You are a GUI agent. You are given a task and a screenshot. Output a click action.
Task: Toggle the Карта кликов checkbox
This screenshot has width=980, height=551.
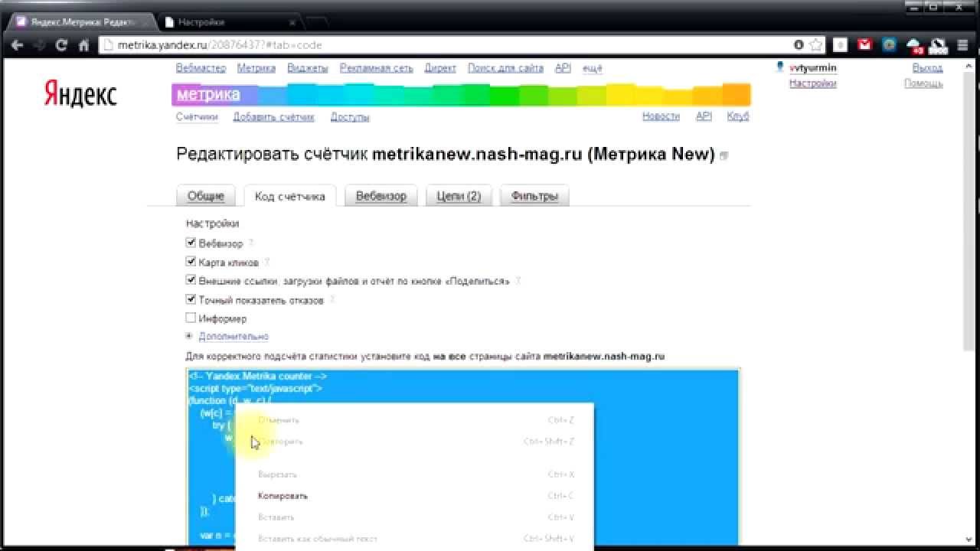[191, 262]
